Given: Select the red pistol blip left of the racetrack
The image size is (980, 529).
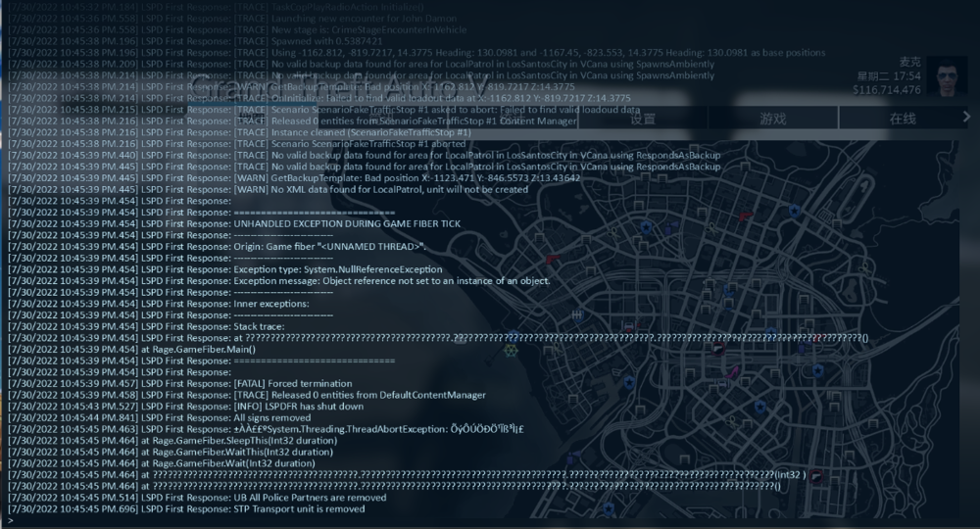Looking at the screenshot, I should pyautogui.click(x=745, y=216).
